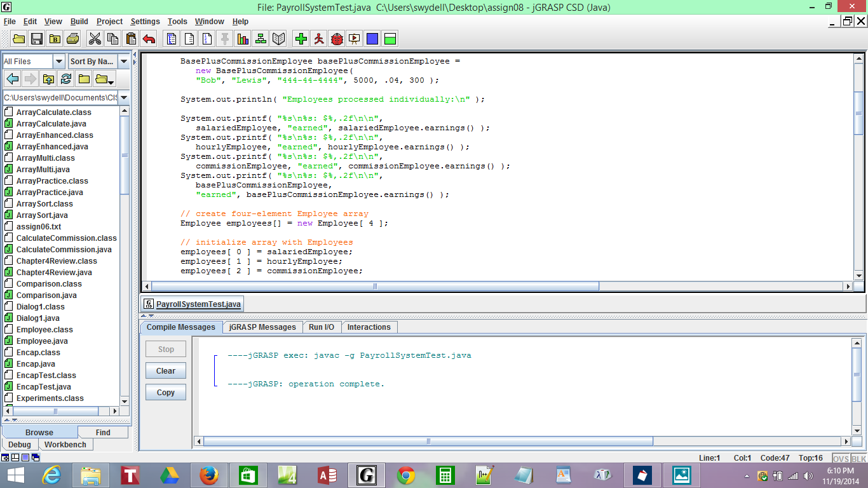The width and height of the screenshot is (868, 488).
Task: Compile the file with the green plus icon
Action: (302, 38)
